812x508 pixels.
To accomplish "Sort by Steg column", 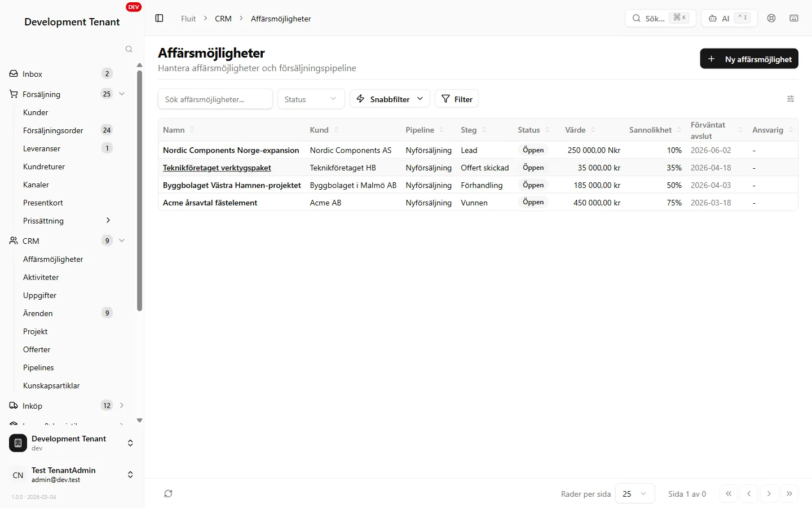I will point(474,130).
